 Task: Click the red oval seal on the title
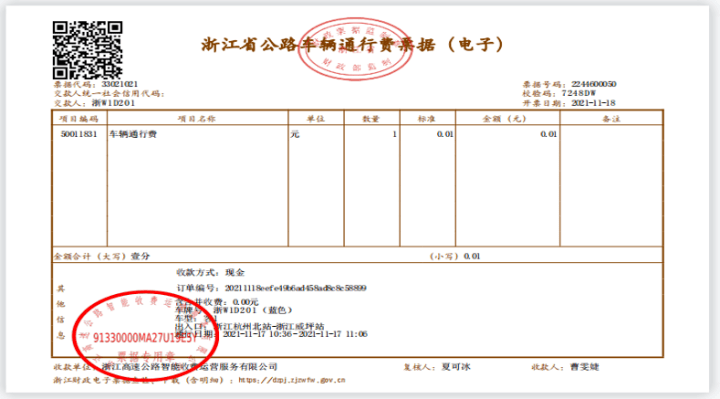click(354, 49)
